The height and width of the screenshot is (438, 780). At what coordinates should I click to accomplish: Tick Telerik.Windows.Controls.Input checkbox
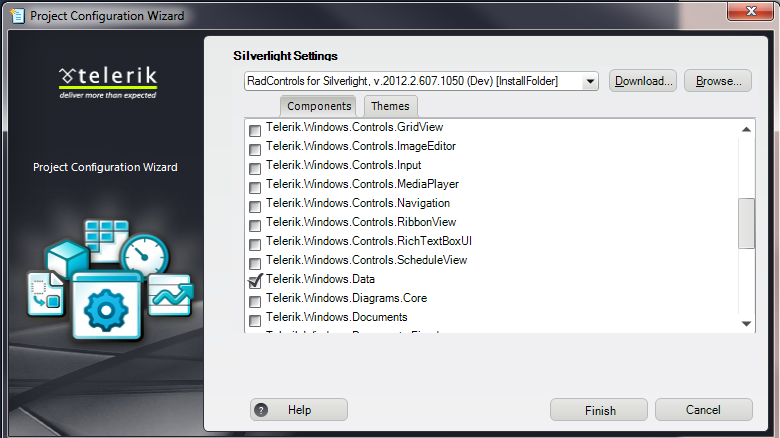pos(255,169)
